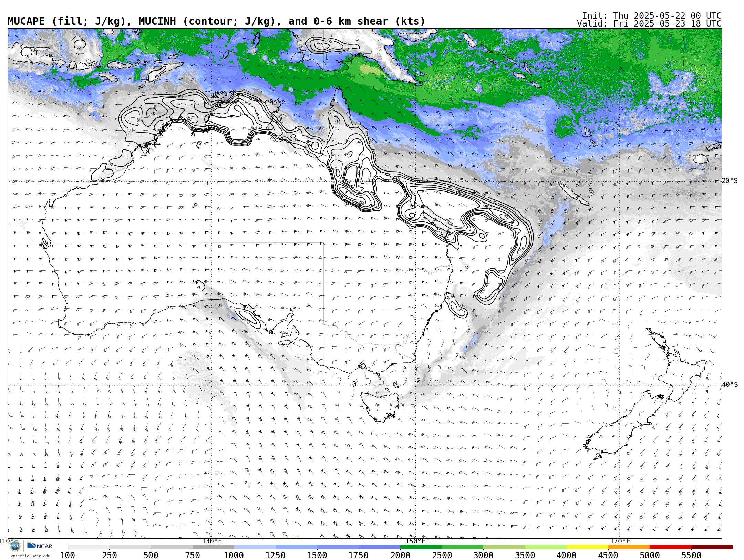Pick the dark green 2000–2500 colorbar segment
This screenshot has height=560, width=744.
pos(421,547)
